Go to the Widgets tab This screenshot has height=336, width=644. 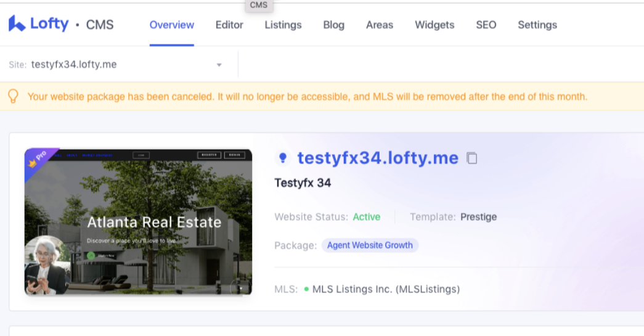pyautogui.click(x=434, y=25)
